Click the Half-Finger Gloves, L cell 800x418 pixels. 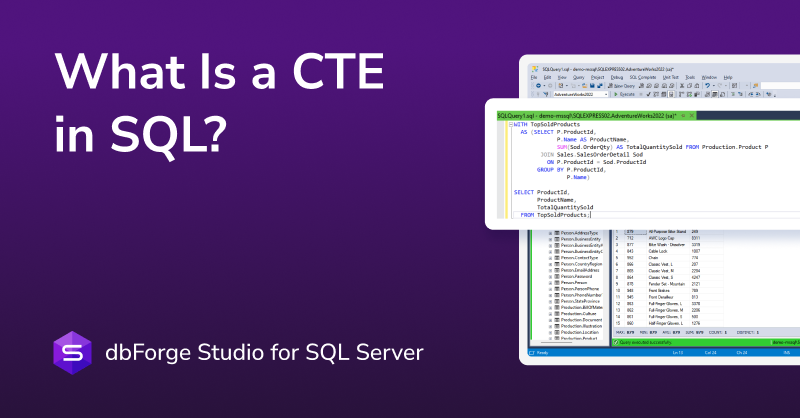click(x=666, y=323)
